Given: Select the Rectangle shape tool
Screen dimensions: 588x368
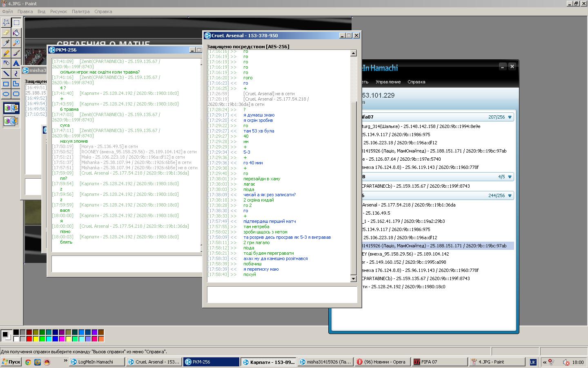Looking at the screenshot, I should 6,84.
